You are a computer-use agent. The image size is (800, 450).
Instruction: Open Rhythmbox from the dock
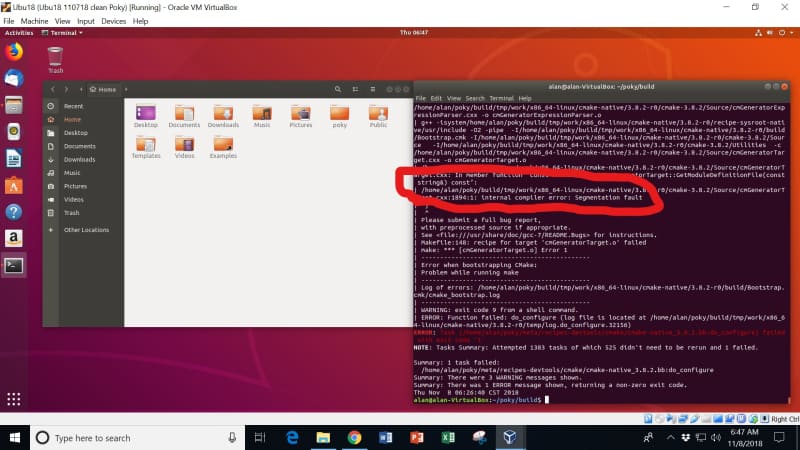coord(14,132)
